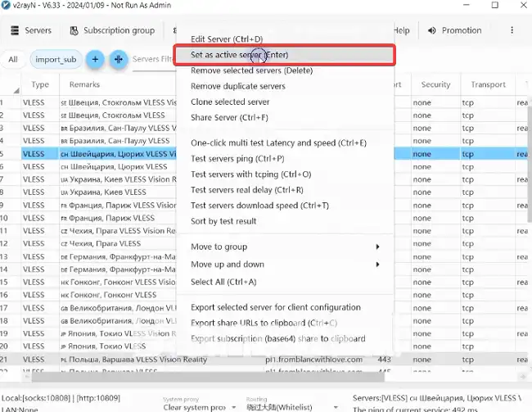The image size is (532, 412).
Task: Click the Promotion speaker icon
Action: pos(431,30)
